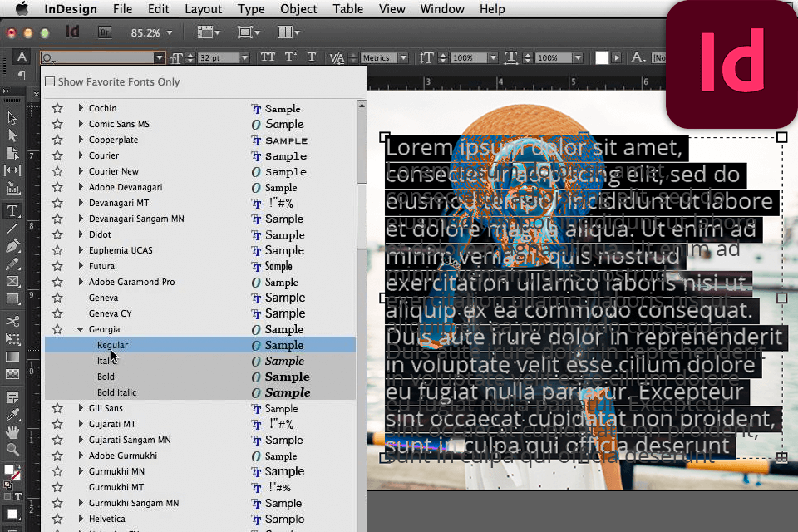
Task: Choose the Zoom magnifier tool
Action: click(12, 450)
